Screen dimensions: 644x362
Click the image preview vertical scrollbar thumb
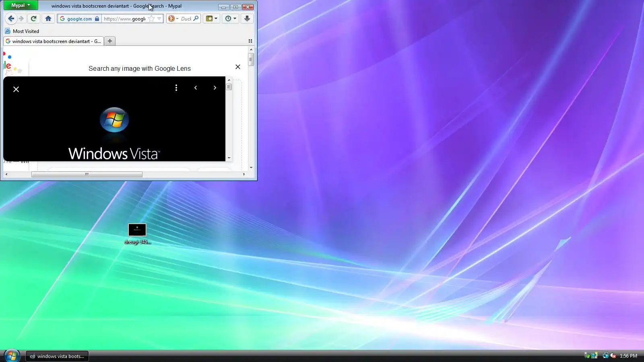(x=229, y=87)
